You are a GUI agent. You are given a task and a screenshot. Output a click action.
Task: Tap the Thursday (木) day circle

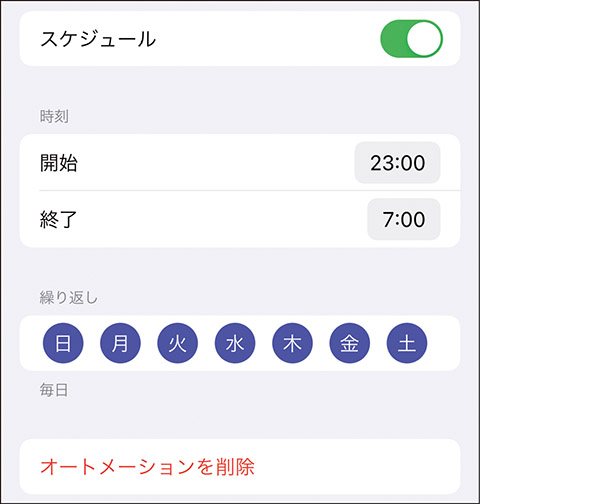292,344
